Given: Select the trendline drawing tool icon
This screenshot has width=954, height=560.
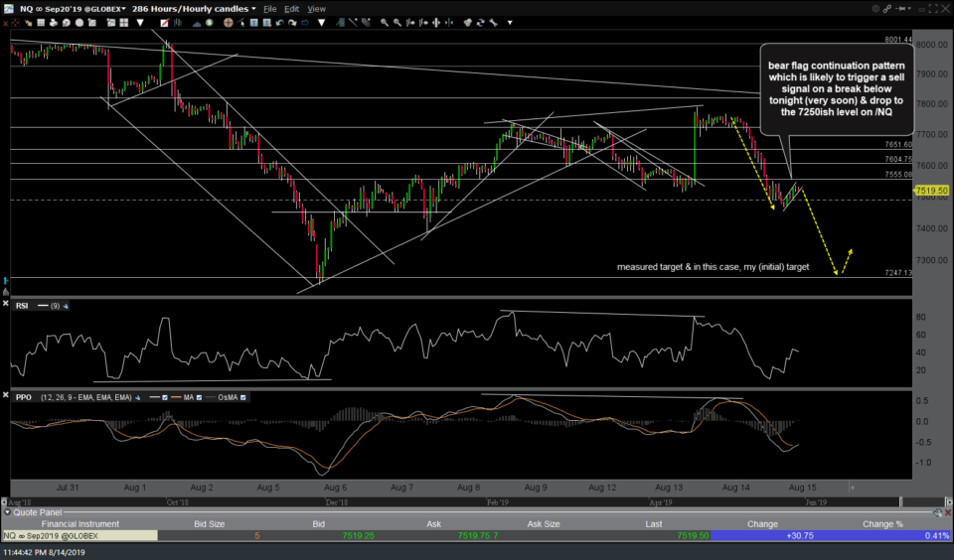Looking at the screenshot, I should point(353,23).
